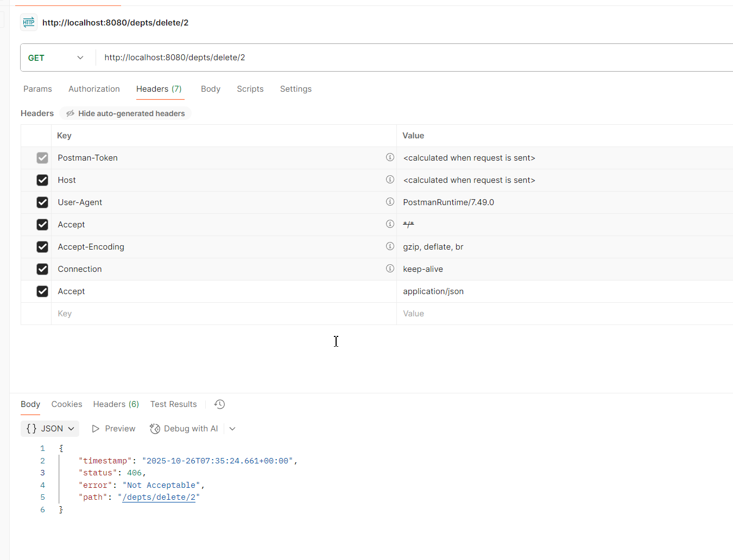The width and height of the screenshot is (733, 560).
Task: Open the Authorization tab
Action: [94, 89]
